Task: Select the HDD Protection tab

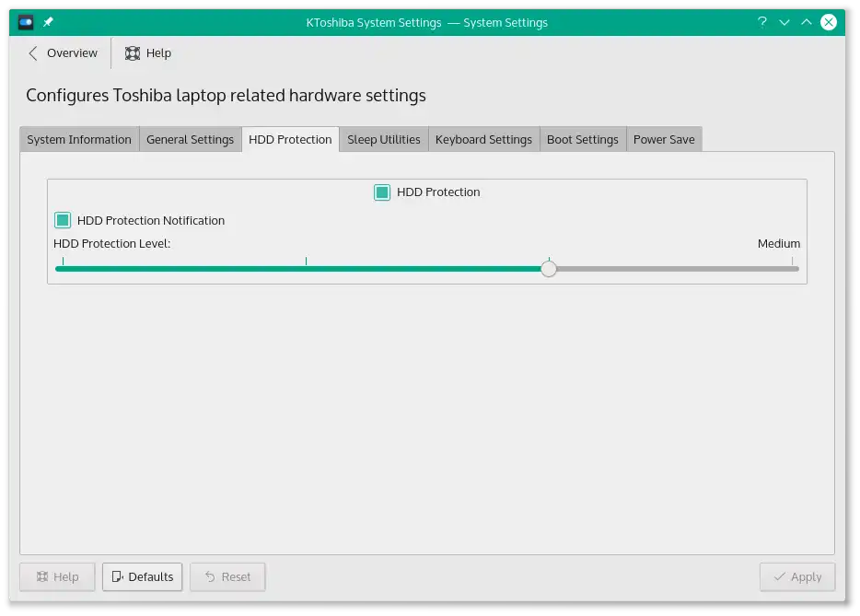Action: pyautogui.click(x=290, y=139)
